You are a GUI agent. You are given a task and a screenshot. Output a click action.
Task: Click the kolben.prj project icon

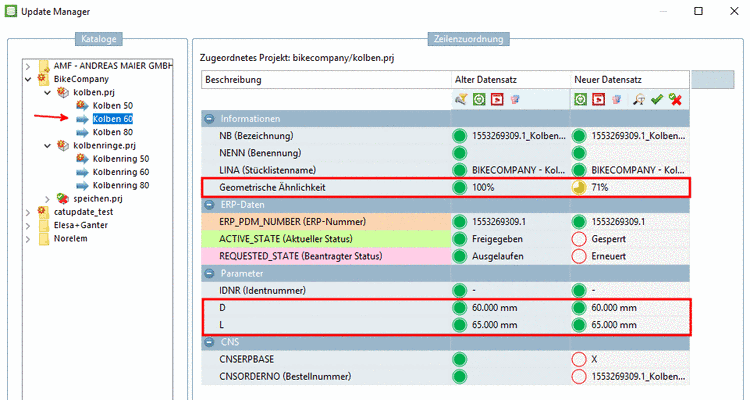click(63, 92)
